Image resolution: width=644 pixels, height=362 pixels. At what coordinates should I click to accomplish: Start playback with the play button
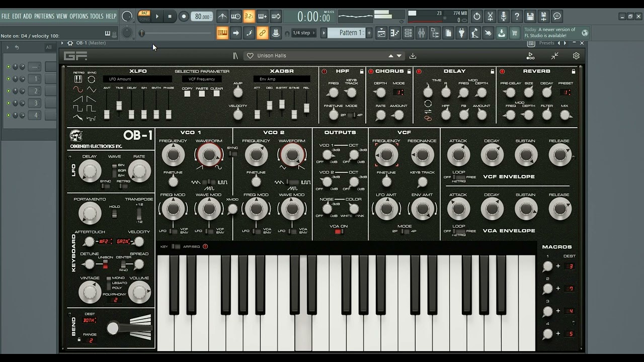[157, 17]
